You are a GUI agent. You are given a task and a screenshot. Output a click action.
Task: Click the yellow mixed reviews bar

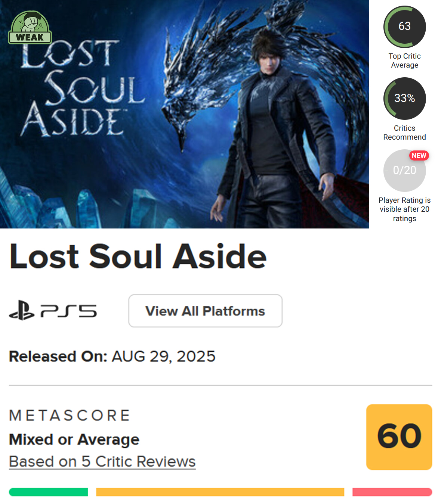coord(220,492)
